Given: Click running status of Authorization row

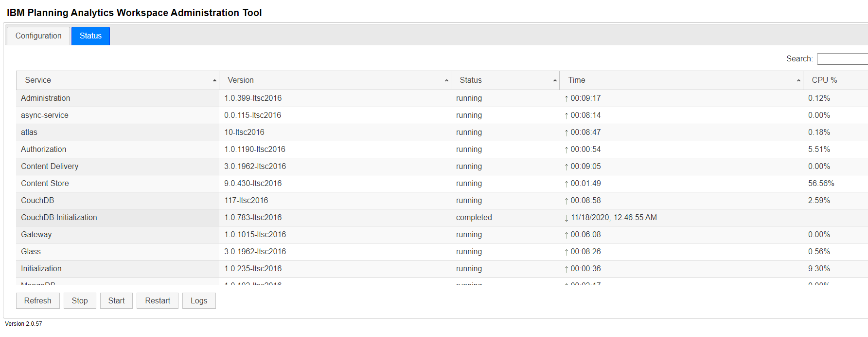Looking at the screenshot, I should click(x=469, y=150).
